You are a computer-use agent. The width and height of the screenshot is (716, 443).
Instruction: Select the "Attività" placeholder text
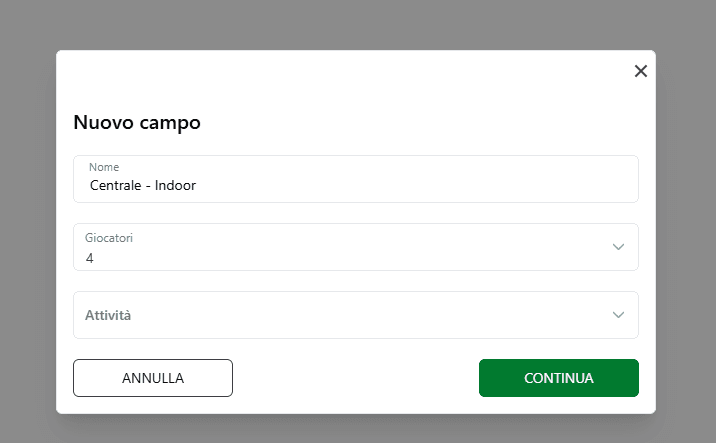coord(108,315)
